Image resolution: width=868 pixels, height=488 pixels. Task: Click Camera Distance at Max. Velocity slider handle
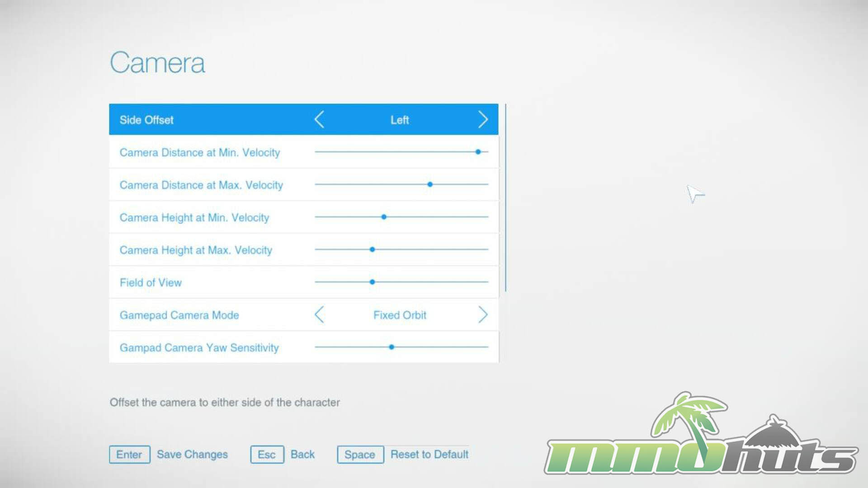coord(430,185)
